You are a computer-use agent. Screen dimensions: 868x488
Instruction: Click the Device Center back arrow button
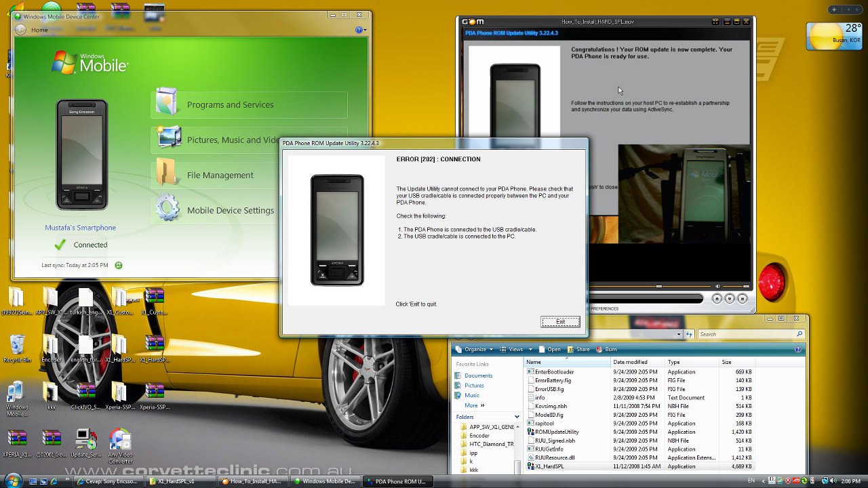coord(20,30)
